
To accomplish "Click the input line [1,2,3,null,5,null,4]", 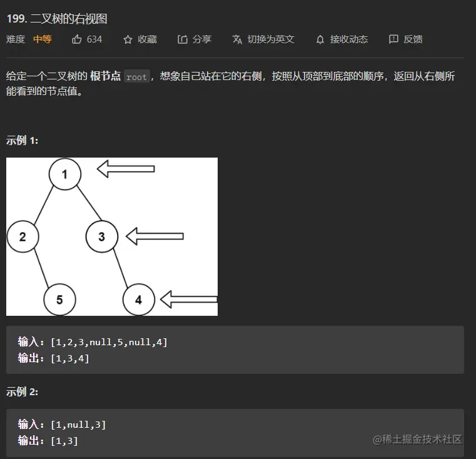I will [x=93, y=342].
